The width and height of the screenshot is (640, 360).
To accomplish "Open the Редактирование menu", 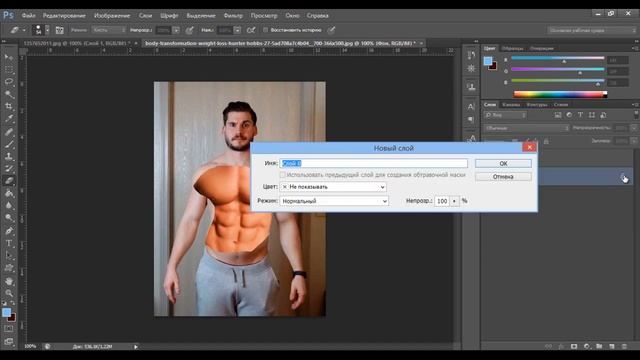I will [x=64, y=16].
